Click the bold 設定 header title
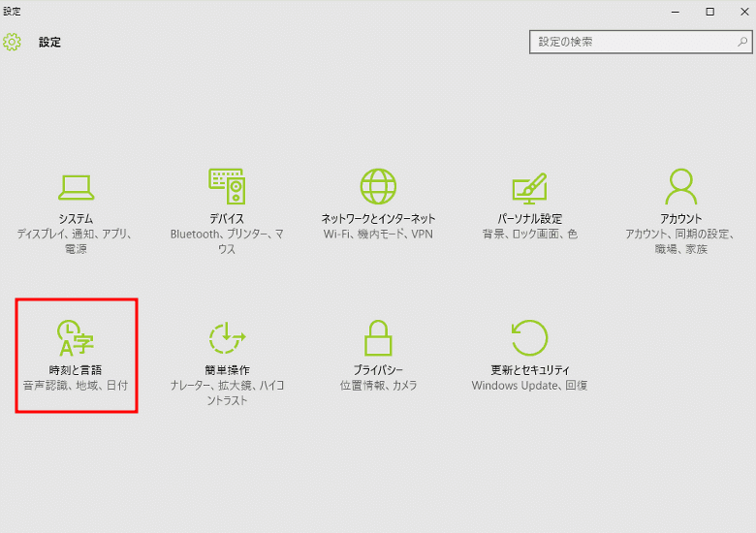Screen dimensions: 756x533 point(49,43)
